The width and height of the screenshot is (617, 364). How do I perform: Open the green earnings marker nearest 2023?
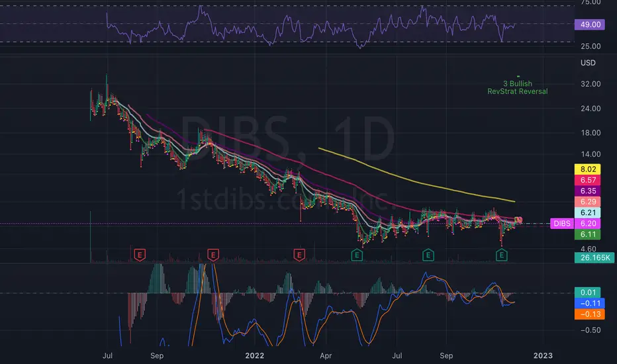[501, 255]
